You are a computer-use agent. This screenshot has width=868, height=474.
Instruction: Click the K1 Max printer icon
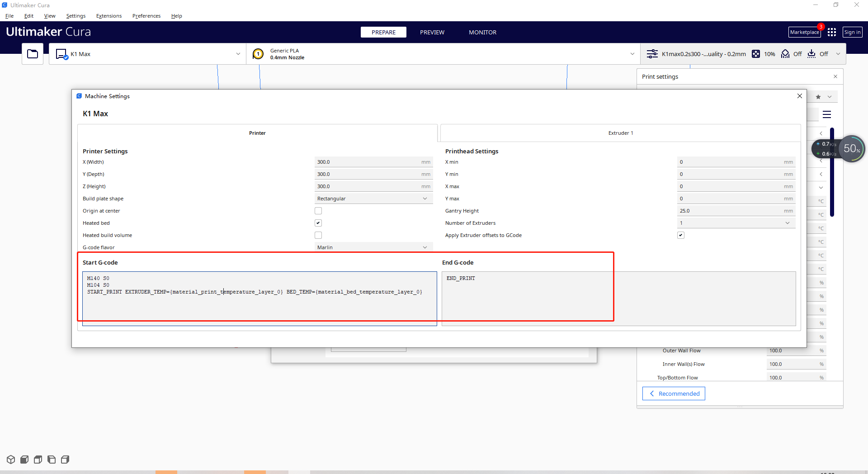click(x=61, y=54)
